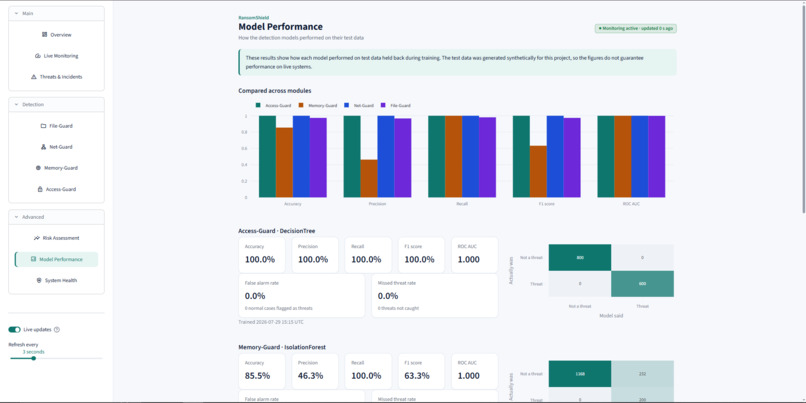Toggle Access-Guard green legend swatch
The width and height of the screenshot is (806, 403).
259,105
